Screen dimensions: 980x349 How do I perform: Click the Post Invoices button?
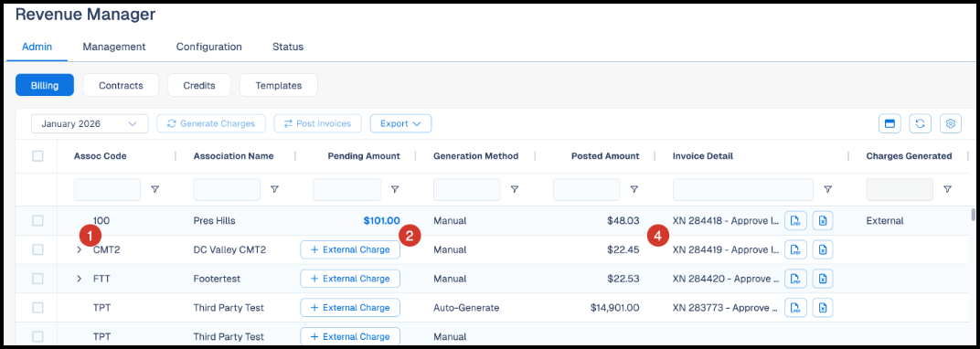[317, 123]
